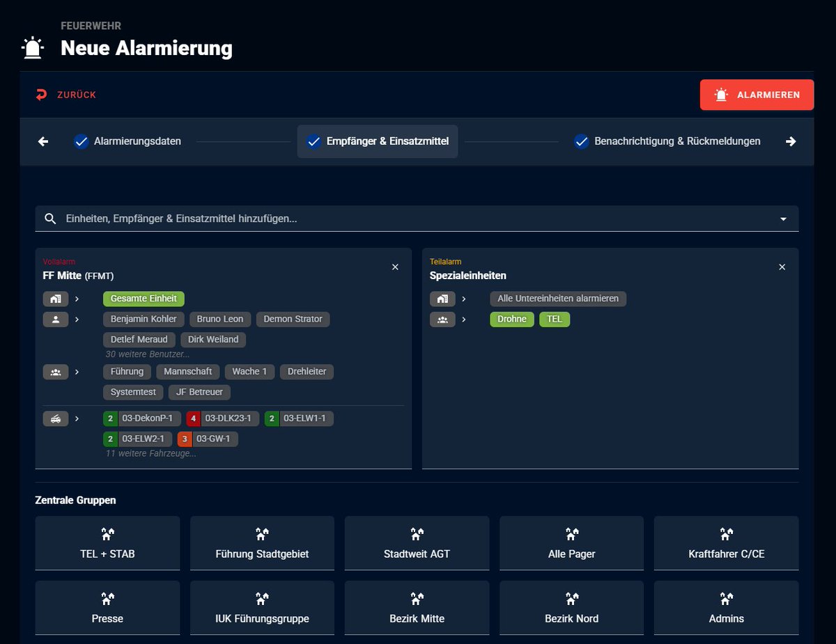Toggle the Mannschaft group chip
Viewport: 836px width, 644px height.
pos(187,372)
